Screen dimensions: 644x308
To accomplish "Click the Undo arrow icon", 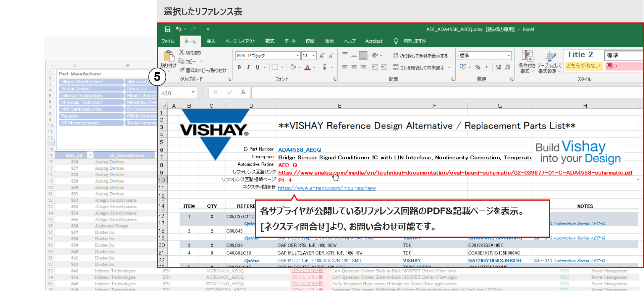I will pyautogui.click(x=178, y=29).
